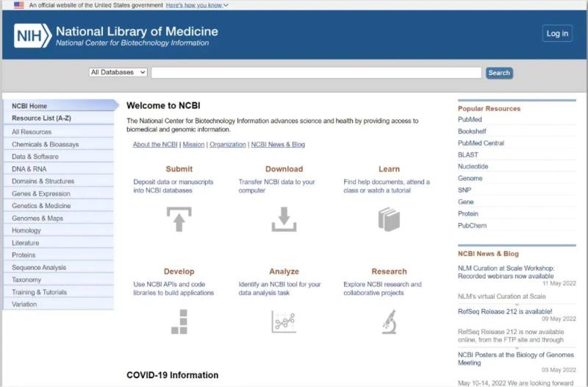Select Genes & Expression in sidebar
This screenshot has width=588, height=387.
coord(59,193)
